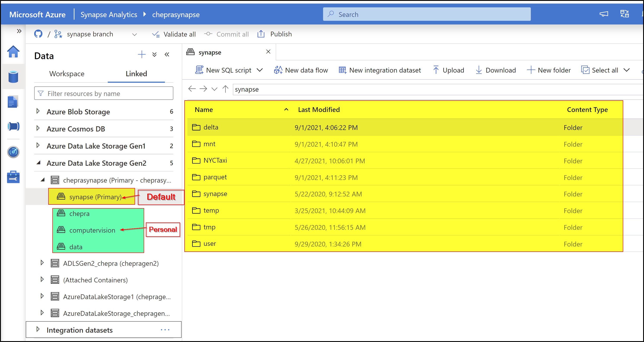644x342 pixels.
Task: Navigate forward in the file browser
Action: tap(203, 89)
